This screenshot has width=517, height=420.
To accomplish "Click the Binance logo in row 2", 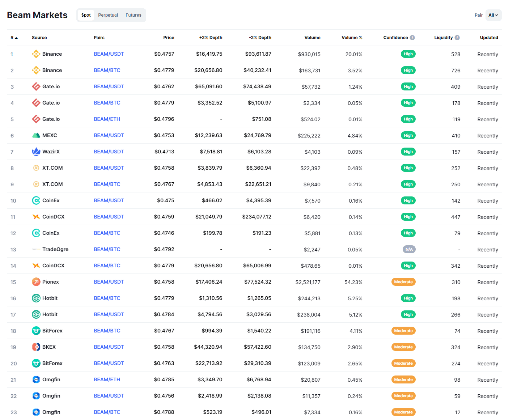I will click(x=36, y=70).
